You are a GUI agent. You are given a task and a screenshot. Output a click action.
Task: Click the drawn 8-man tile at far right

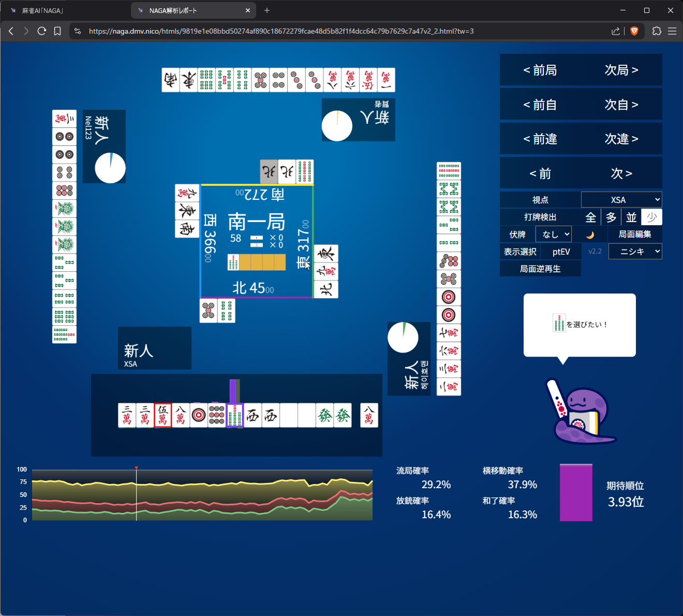pyautogui.click(x=369, y=416)
